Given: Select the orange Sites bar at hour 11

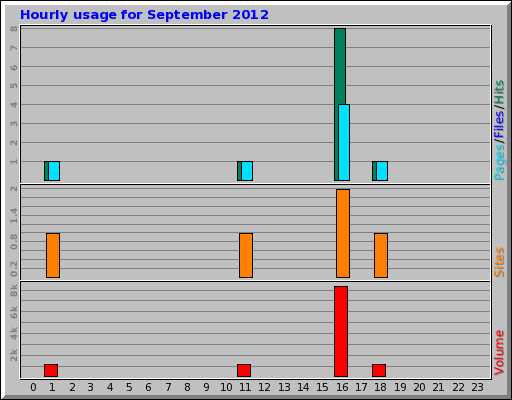Looking at the screenshot, I should [x=246, y=255].
